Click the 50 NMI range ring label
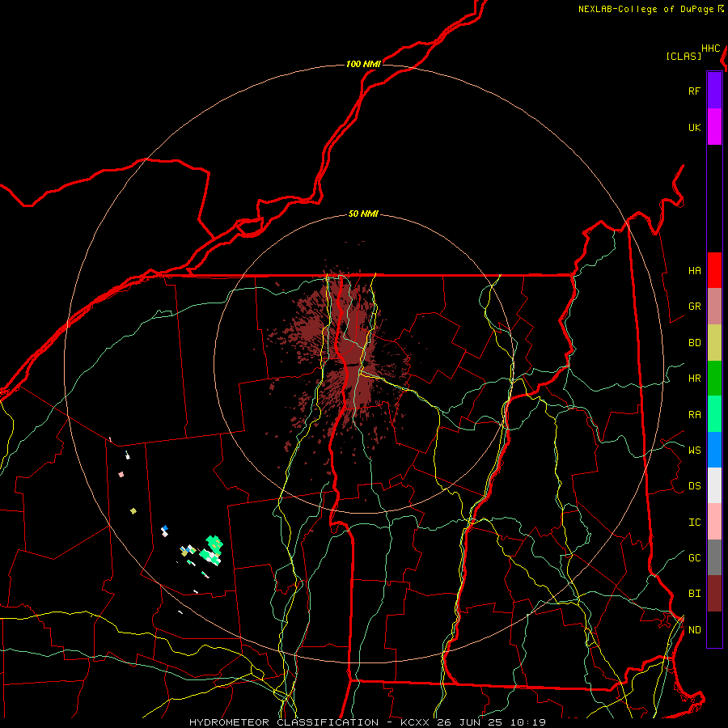The width and height of the screenshot is (728, 728). tap(363, 214)
